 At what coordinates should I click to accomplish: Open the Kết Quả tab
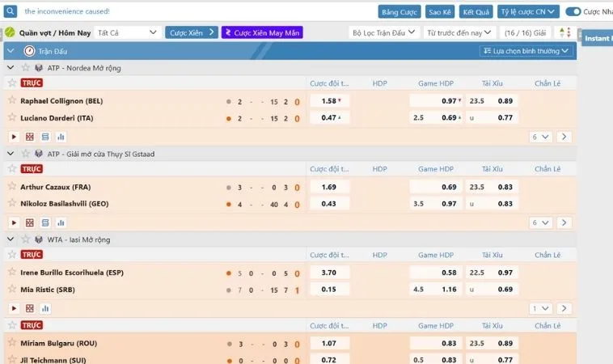coord(476,12)
